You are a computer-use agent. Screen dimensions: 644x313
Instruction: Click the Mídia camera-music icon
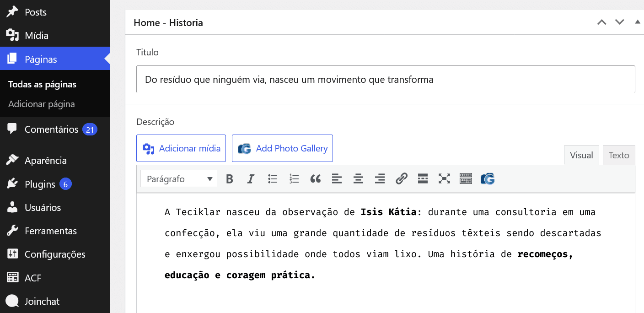12,35
